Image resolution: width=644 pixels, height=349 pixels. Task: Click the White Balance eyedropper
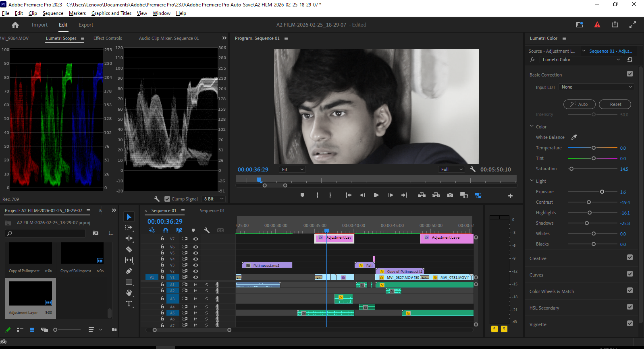(574, 137)
